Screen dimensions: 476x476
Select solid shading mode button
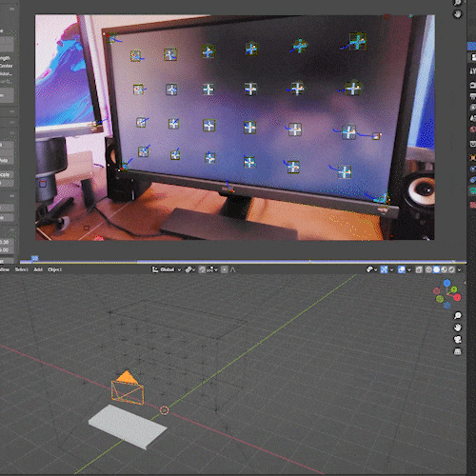(436, 269)
